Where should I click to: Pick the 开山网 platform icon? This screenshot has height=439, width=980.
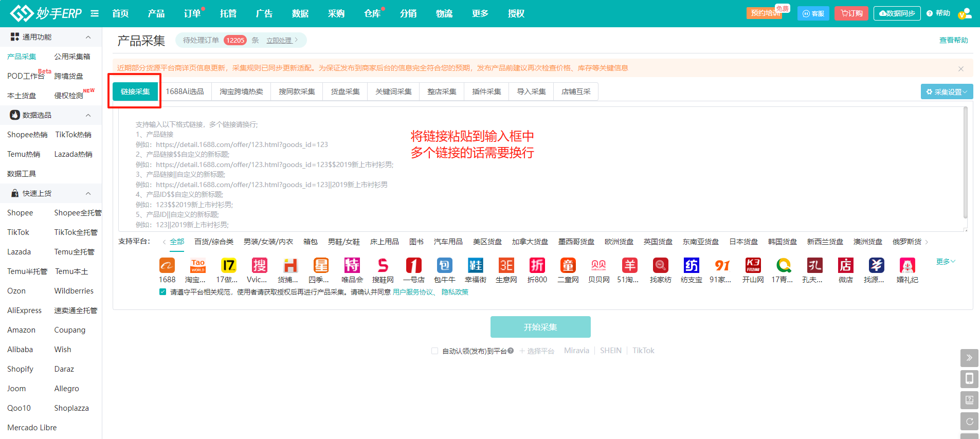tap(753, 265)
